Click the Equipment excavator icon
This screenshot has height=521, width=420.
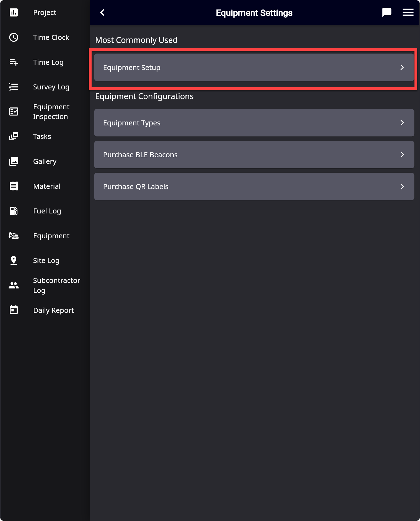coord(14,236)
